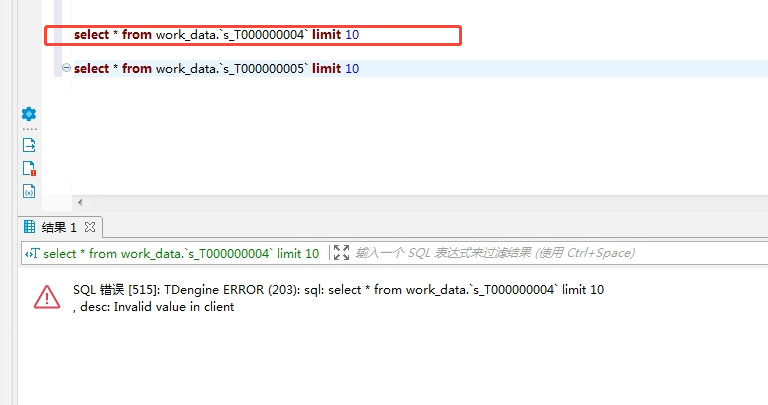This screenshot has width=768, height=405.
Task: Click the expand filter panel arrows icon
Action: tap(341, 253)
